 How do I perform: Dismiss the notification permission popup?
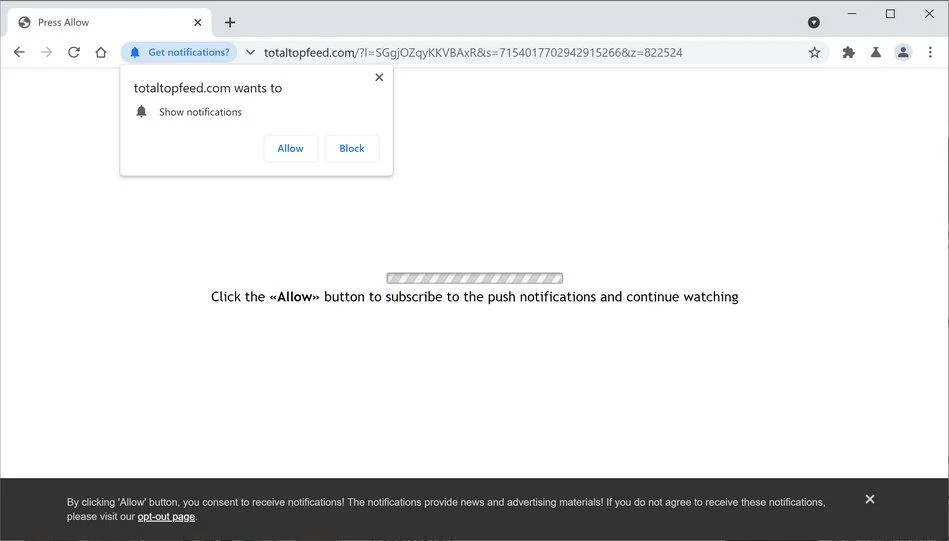(379, 77)
